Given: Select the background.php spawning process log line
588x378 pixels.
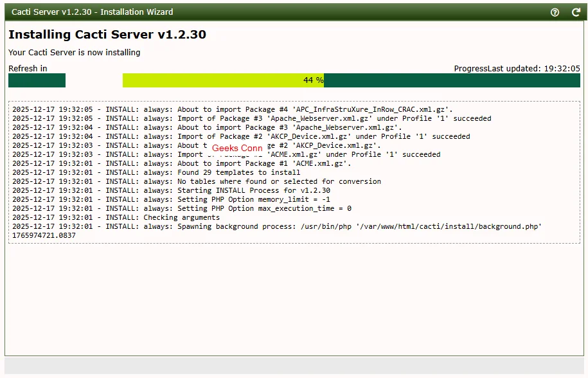Looking at the screenshot, I should click(x=276, y=226).
